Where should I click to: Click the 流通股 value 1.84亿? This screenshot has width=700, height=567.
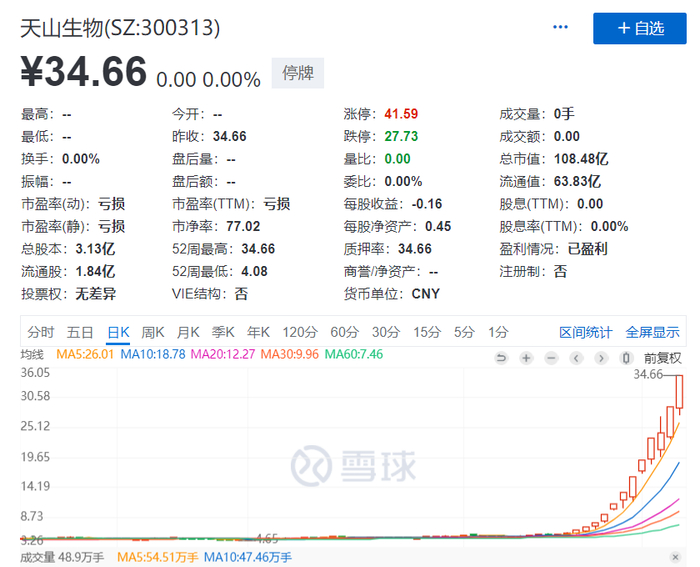(x=95, y=271)
